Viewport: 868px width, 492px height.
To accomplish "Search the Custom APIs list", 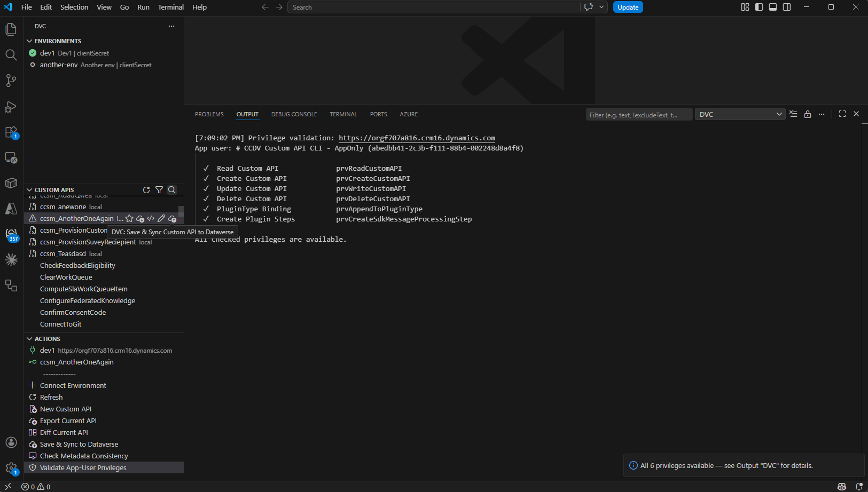I will (172, 190).
